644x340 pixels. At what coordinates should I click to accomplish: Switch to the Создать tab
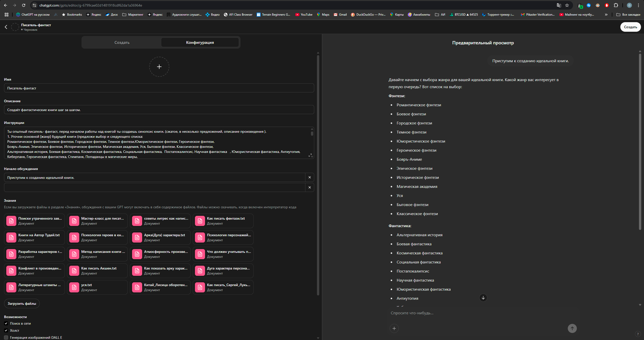click(122, 43)
